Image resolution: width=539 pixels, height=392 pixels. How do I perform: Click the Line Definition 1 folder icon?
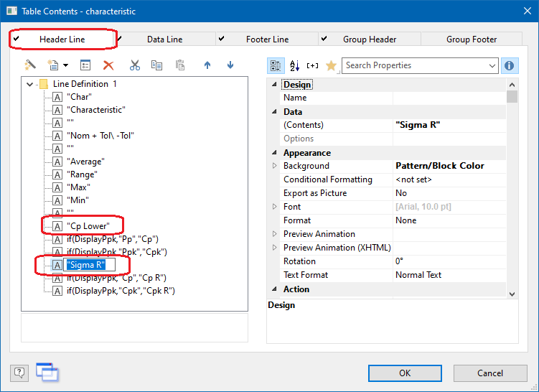point(44,84)
